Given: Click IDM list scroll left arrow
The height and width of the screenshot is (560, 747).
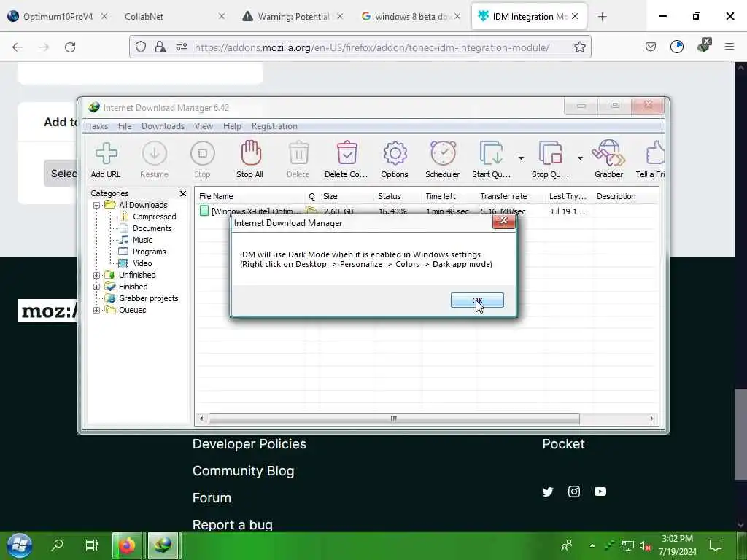Looking at the screenshot, I should tap(201, 419).
